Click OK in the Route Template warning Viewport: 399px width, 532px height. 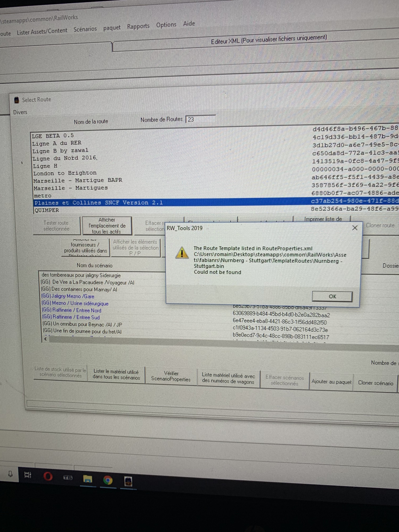[x=332, y=296]
